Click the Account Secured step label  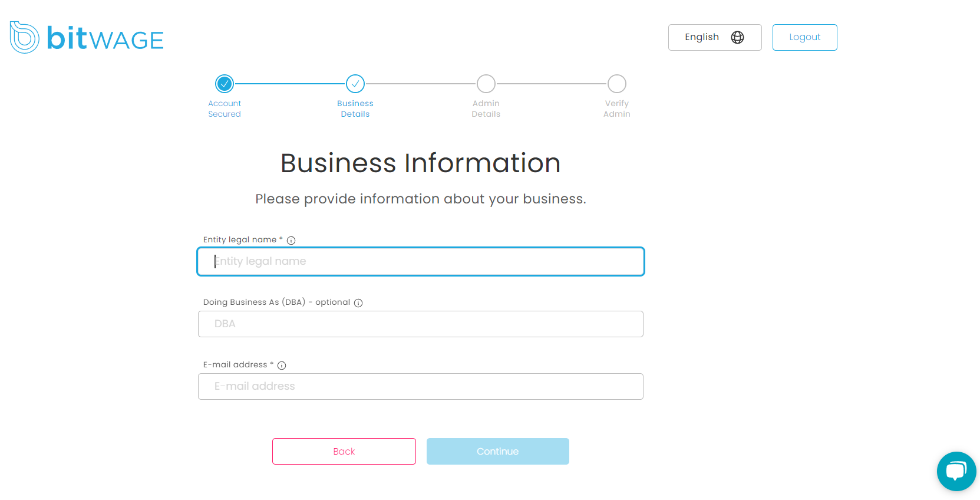[x=225, y=108]
